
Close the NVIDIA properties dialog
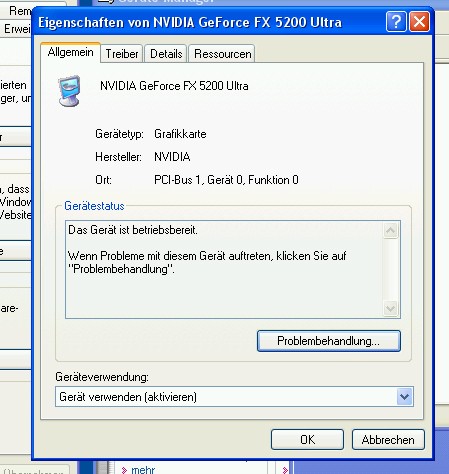419,22
